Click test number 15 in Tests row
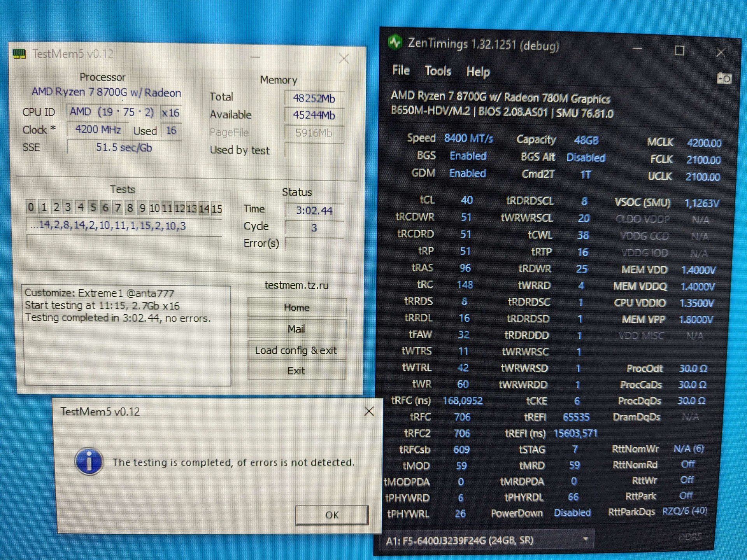 point(217,209)
